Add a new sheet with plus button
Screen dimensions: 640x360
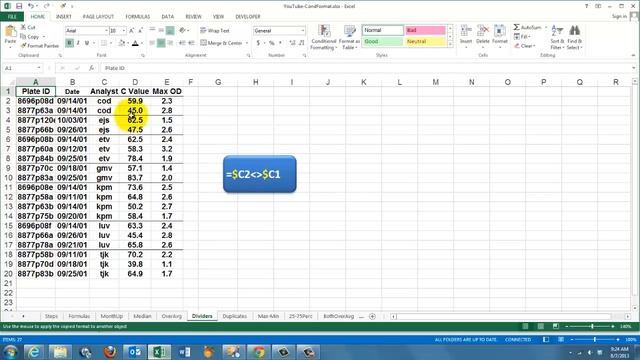[372, 316]
